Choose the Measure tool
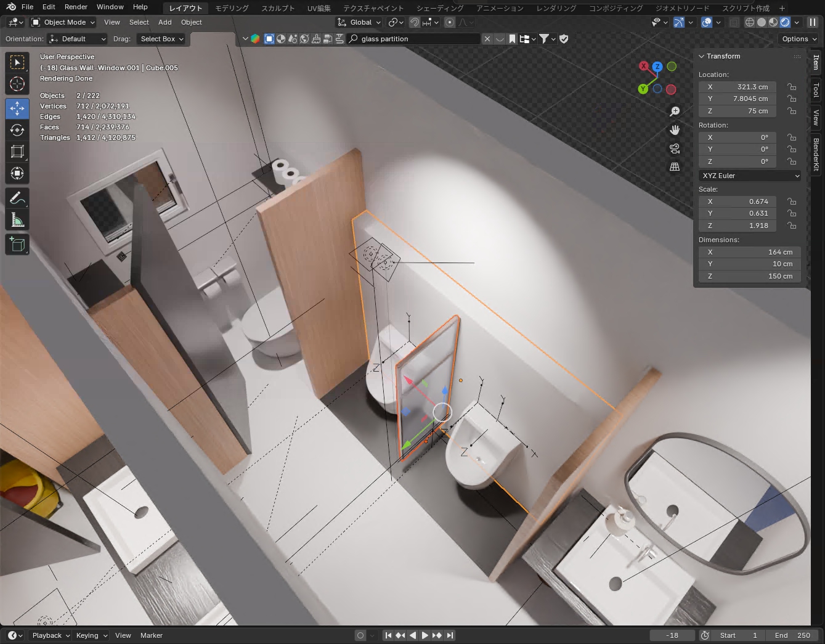The width and height of the screenshot is (825, 644). tap(17, 220)
